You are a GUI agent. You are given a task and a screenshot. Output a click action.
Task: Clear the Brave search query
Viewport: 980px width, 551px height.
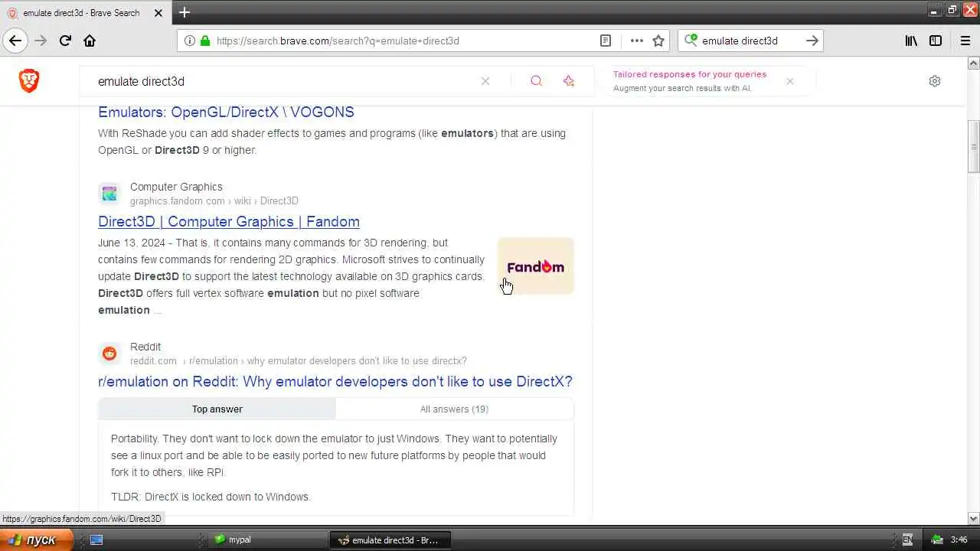point(485,81)
